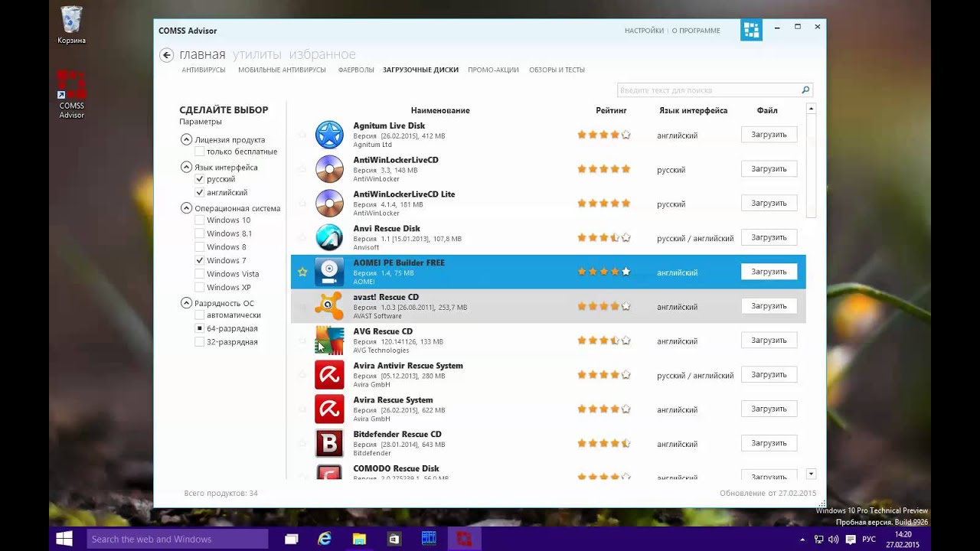Check the 32-разрядная checkbox

[x=199, y=342]
